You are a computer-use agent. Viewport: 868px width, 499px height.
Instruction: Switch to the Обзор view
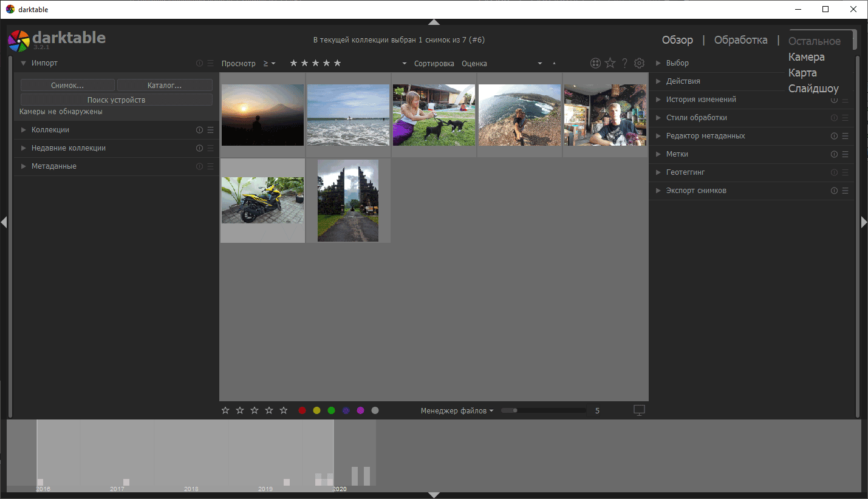tap(677, 40)
